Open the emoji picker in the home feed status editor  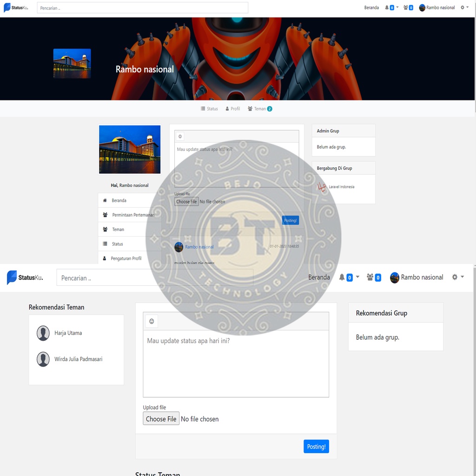[152, 321]
